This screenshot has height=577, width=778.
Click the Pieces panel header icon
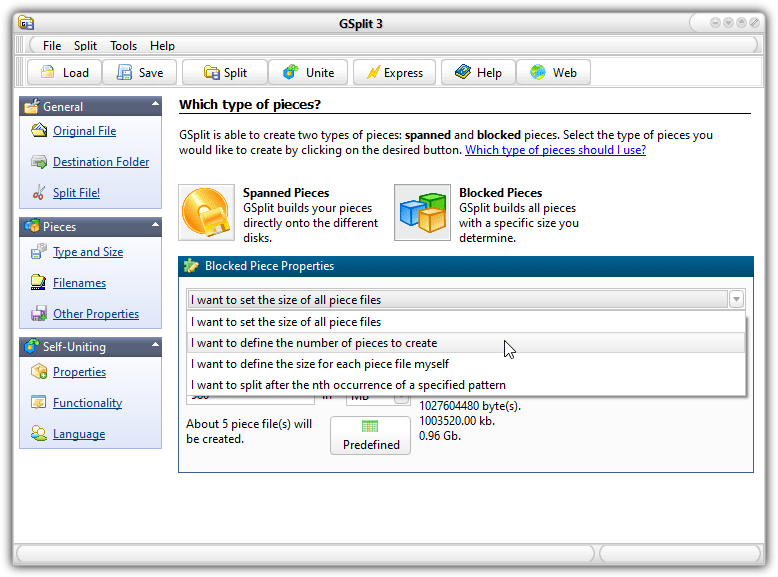click(x=32, y=226)
